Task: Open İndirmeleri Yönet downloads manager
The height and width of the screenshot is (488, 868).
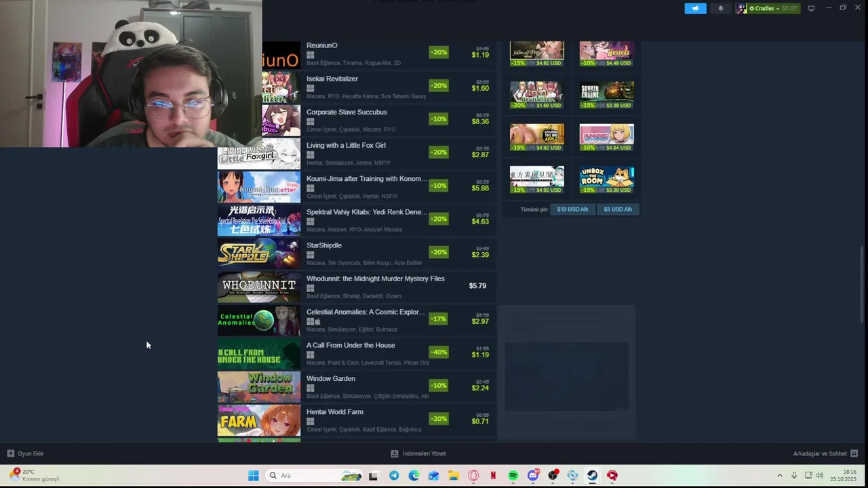Action: point(424,453)
